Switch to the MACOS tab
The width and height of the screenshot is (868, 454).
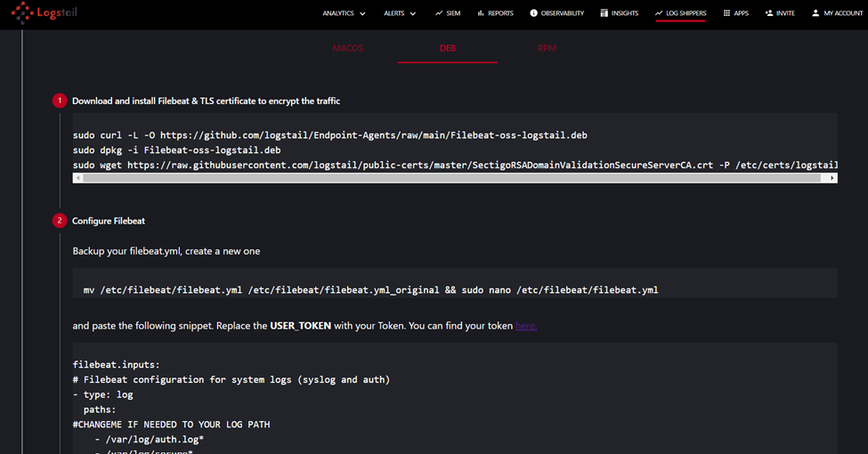pos(347,48)
